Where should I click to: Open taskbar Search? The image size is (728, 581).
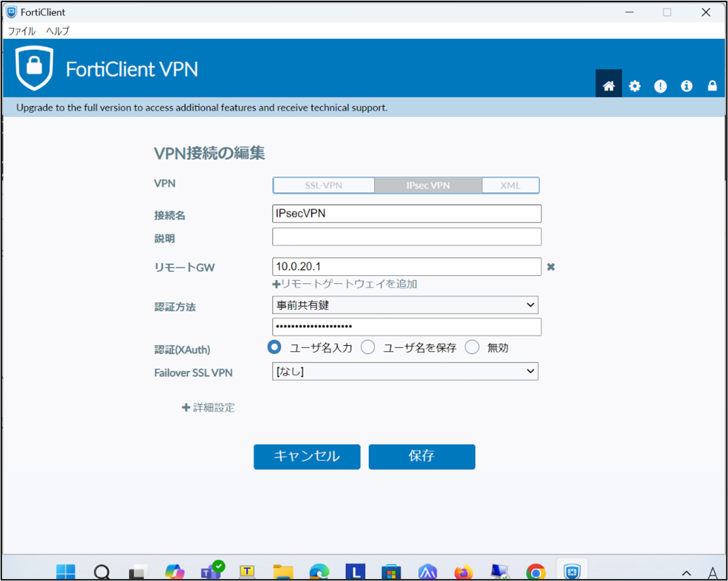pos(102,571)
